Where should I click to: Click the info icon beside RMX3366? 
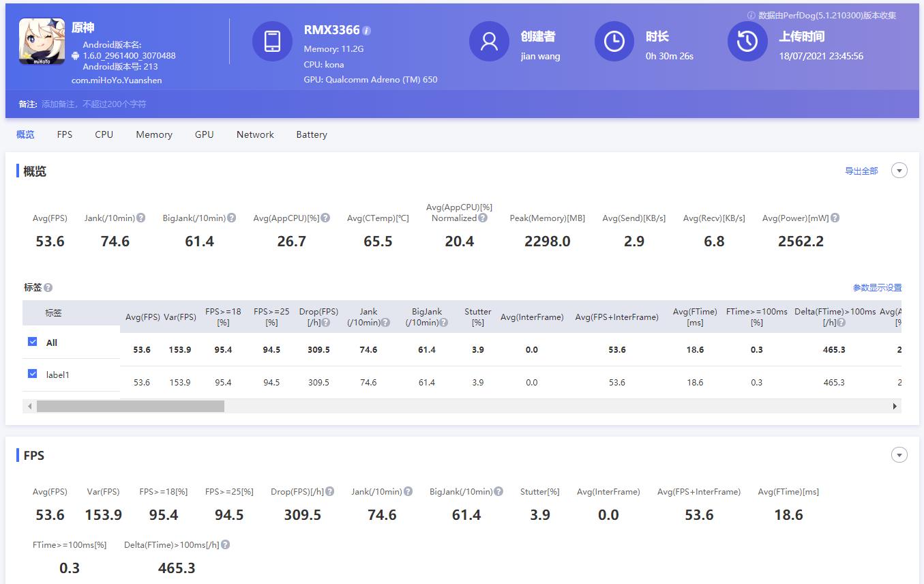coord(367,31)
